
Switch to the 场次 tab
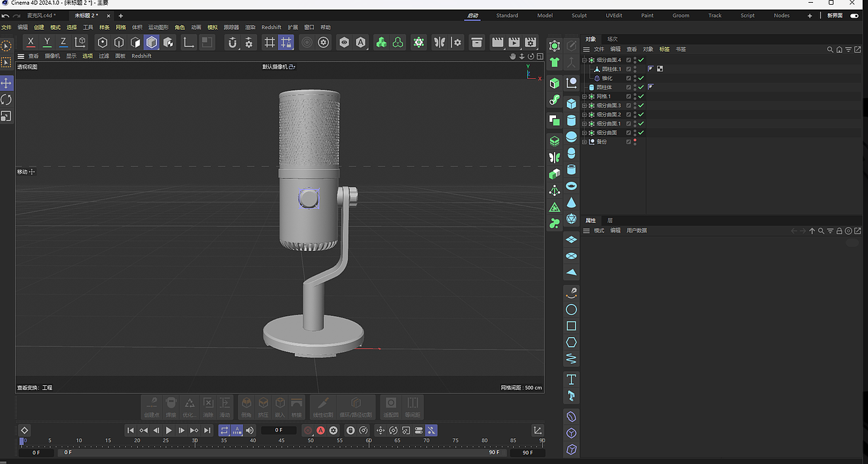click(612, 39)
